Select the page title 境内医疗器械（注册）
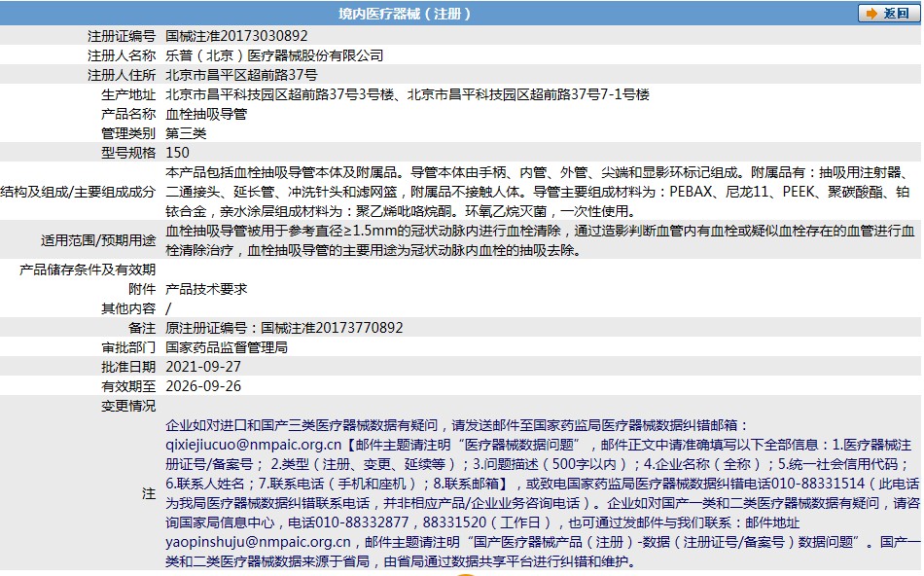The width and height of the screenshot is (924, 576). (405, 14)
